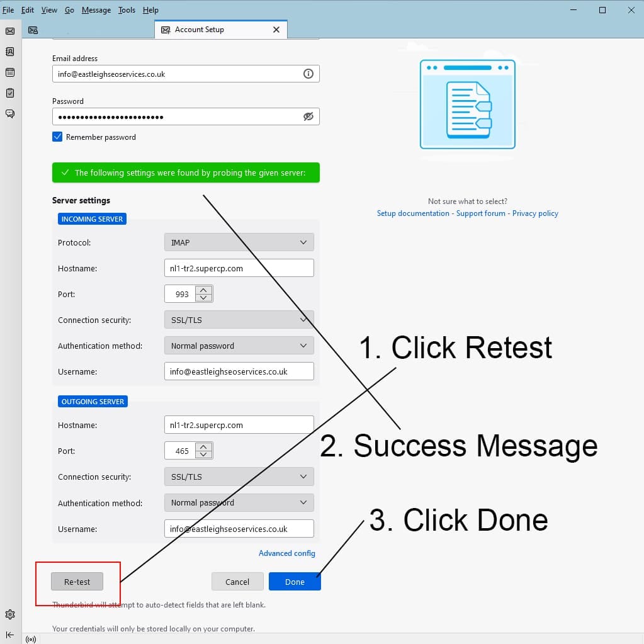Open the Privacy policy link
Image resolution: width=644 pixels, height=644 pixels.
(534, 213)
